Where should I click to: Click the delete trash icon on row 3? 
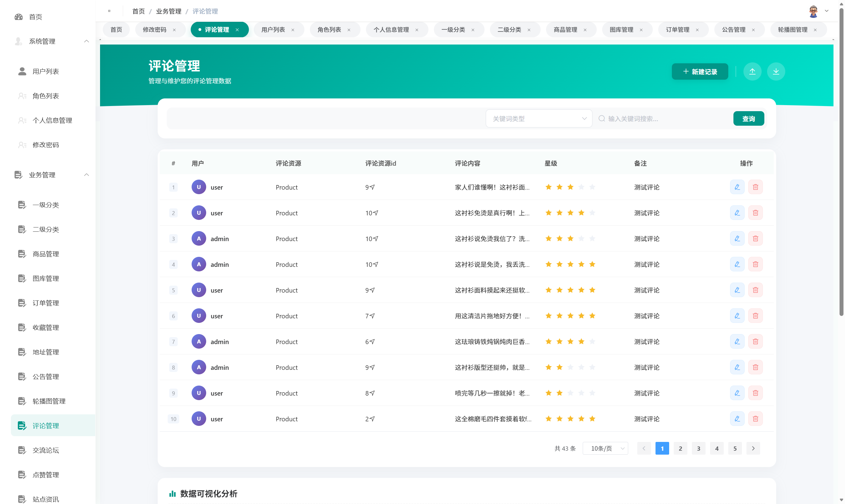tap(756, 238)
